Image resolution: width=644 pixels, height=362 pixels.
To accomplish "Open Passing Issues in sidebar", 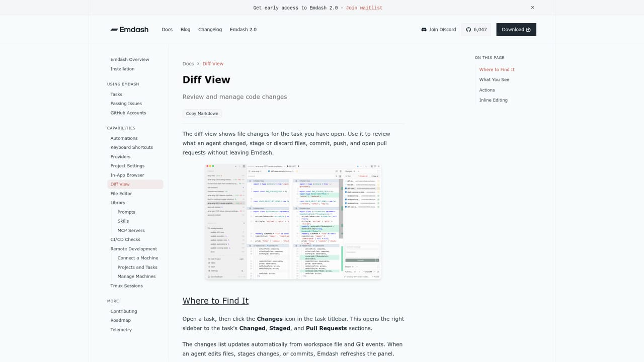I will 126,104.
